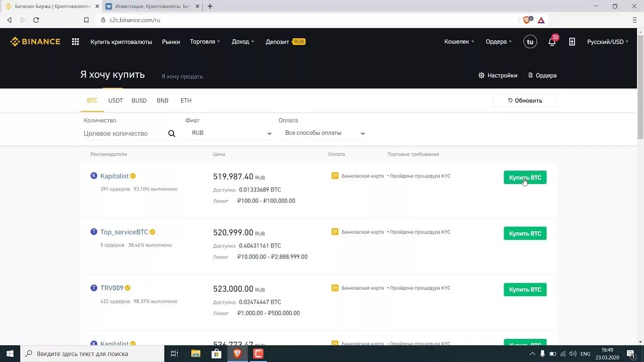Switch to Я хочу продать
The image size is (644, 362).
[182, 76]
